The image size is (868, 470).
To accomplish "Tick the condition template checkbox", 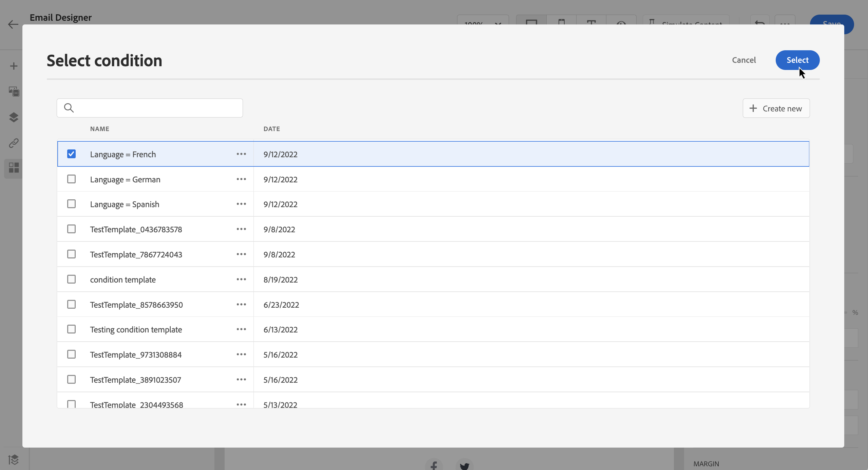I will 71,279.
